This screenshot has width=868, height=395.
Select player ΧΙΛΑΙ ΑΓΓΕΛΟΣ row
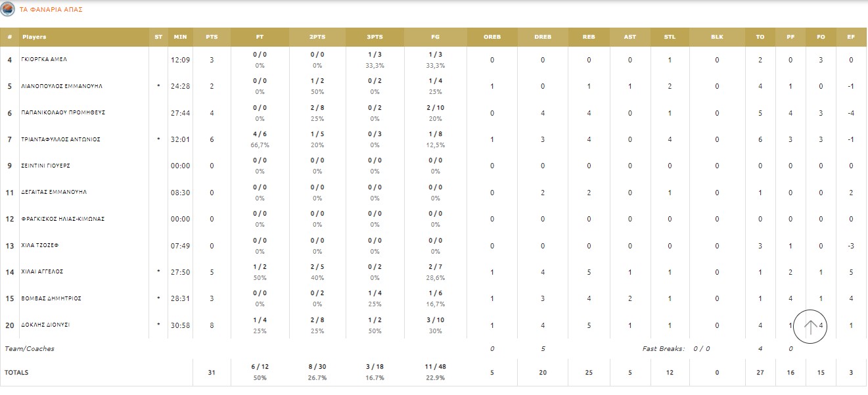pyautogui.click(x=43, y=271)
